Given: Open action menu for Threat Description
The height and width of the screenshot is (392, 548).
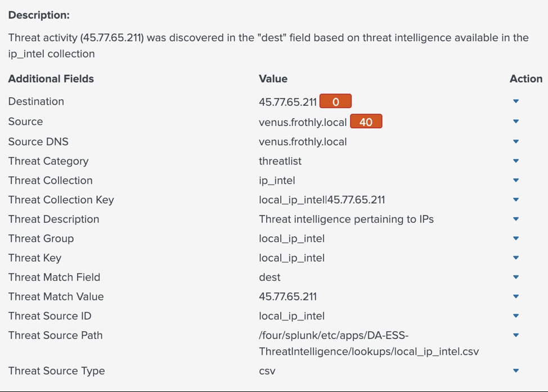Looking at the screenshot, I should (516, 219).
